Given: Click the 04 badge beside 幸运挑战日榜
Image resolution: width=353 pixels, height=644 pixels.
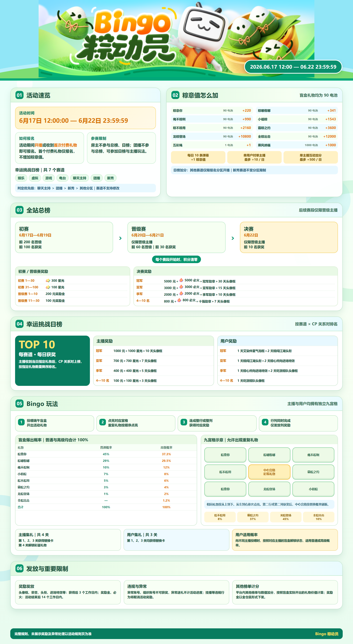Looking at the screenshot, I should (x=19, y=324).
